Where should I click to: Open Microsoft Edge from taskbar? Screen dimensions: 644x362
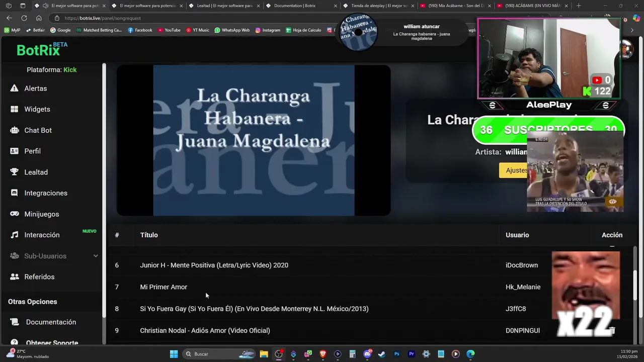click(470, 354)
